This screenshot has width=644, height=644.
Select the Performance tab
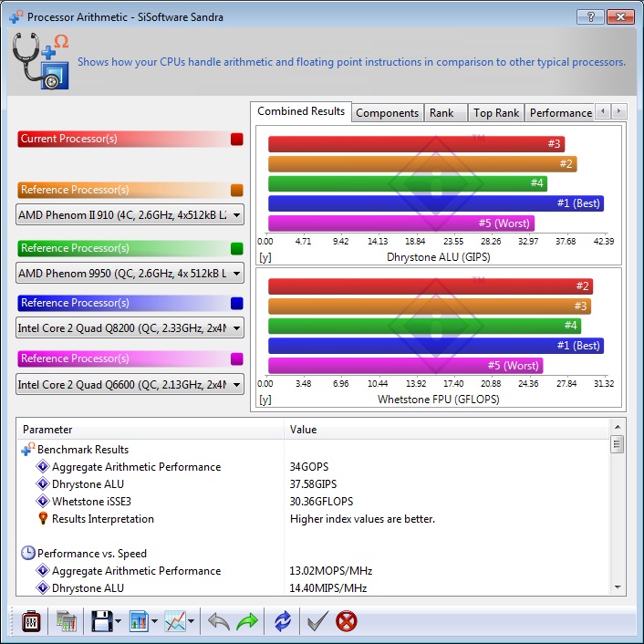561,113
